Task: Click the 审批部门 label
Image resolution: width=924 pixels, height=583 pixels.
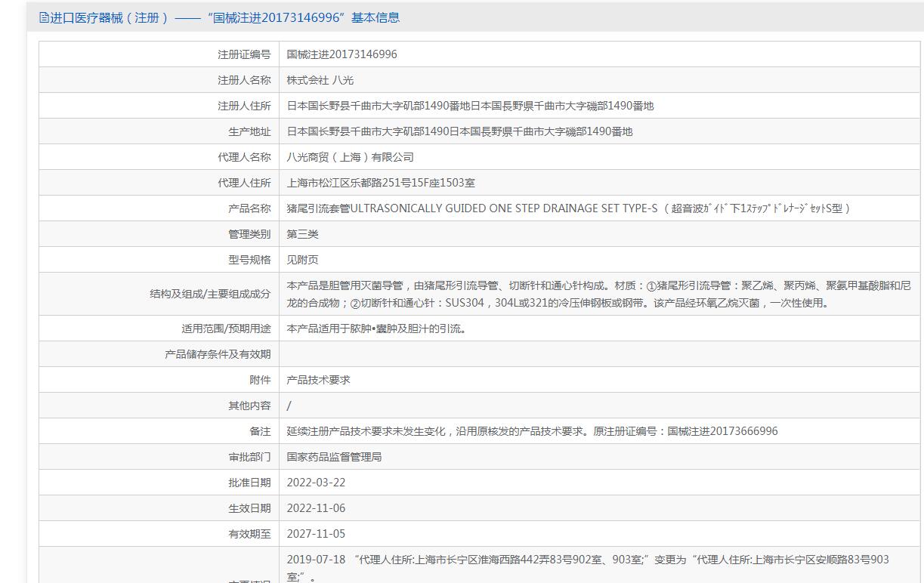Action: coord(249,457)
